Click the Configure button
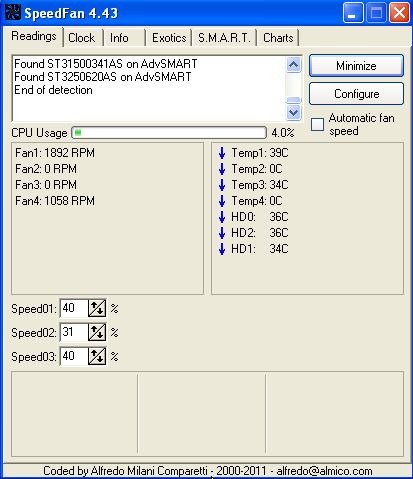This screenshot has height=479, width=413. 356,94
